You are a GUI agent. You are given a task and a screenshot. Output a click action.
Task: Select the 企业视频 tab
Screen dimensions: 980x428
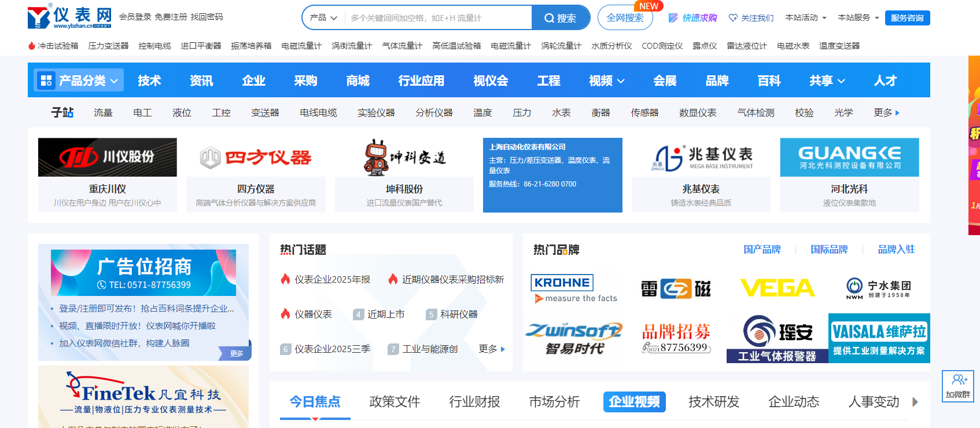pos(634,401)
